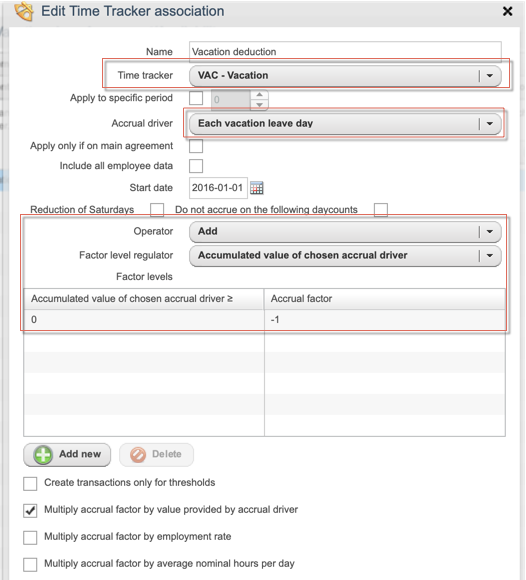Toggle Reduction of Saturdays checkbox

tap(157, 210)
